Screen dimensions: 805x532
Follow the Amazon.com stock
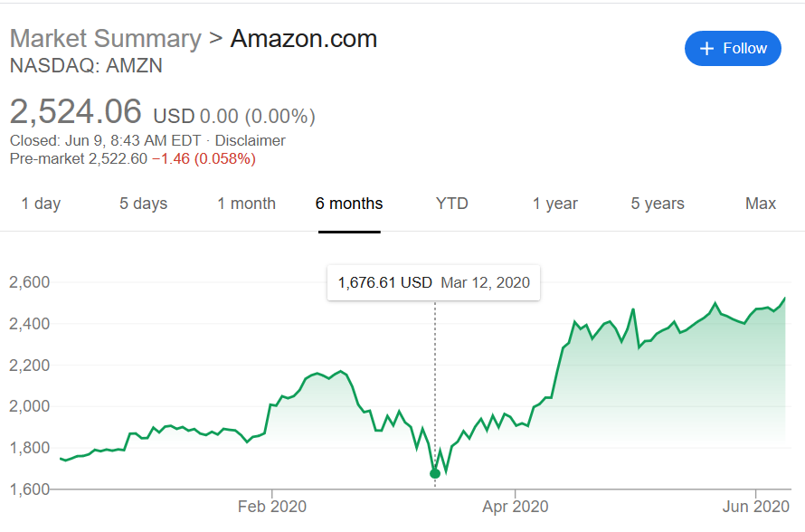733,48
